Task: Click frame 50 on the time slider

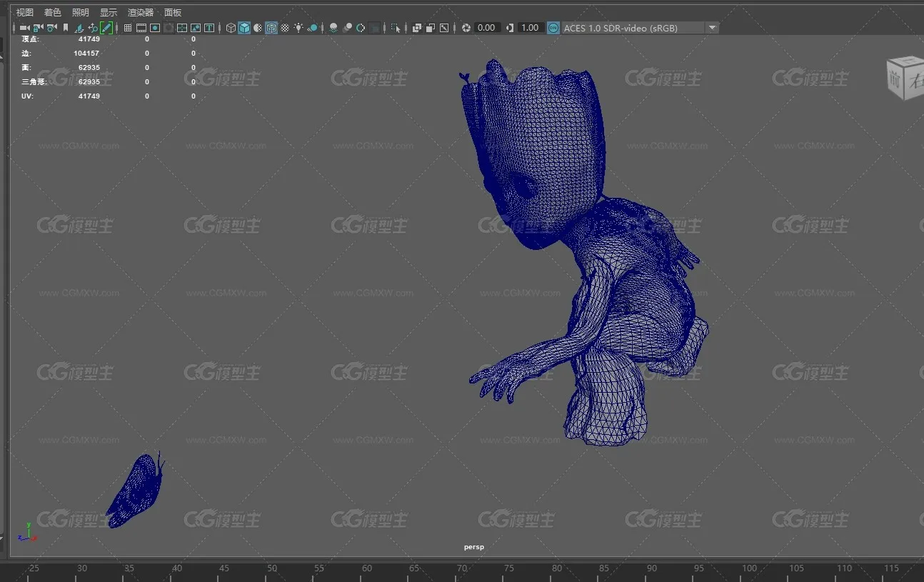Action: point(272,568)
